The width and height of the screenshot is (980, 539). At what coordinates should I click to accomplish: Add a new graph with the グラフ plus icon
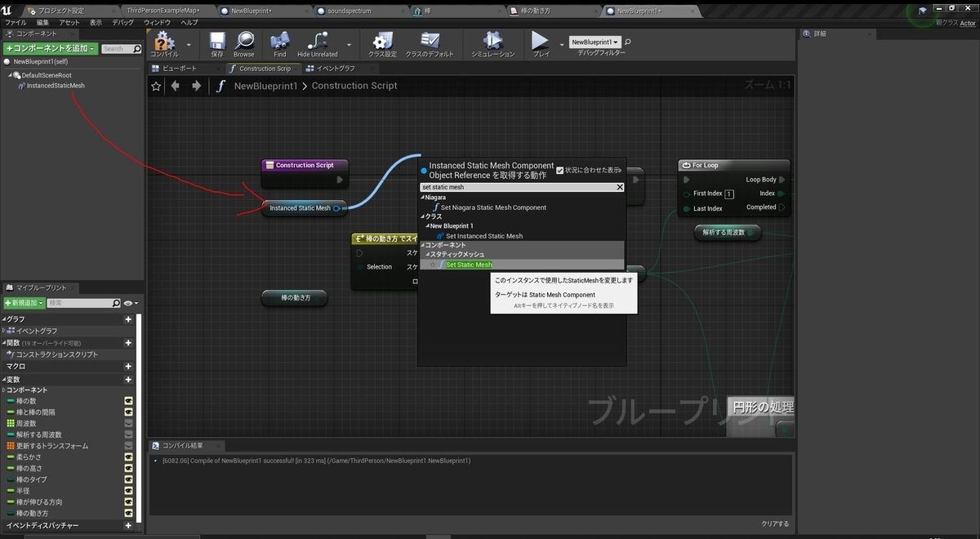point(128,319)
